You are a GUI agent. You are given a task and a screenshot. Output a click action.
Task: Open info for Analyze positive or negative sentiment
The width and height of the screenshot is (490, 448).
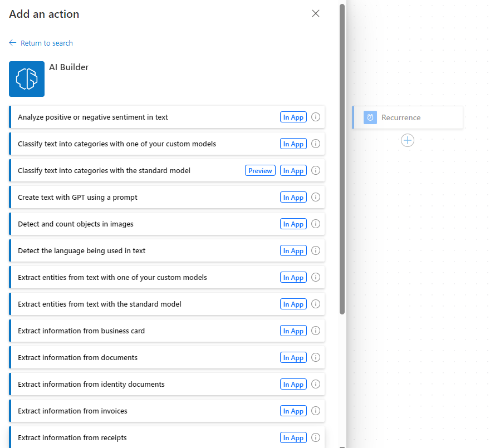(316, 117)
